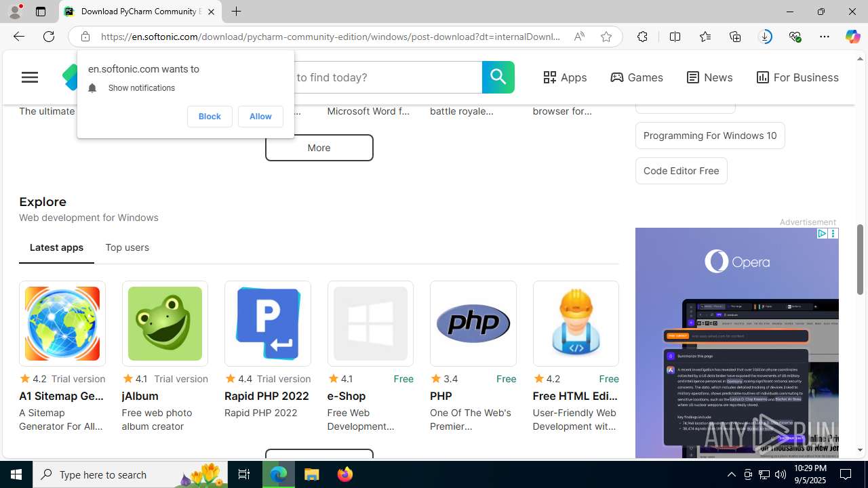Close the PyCharm download tab
Screen dimensions: 868x488
click(x=211, y=12)
